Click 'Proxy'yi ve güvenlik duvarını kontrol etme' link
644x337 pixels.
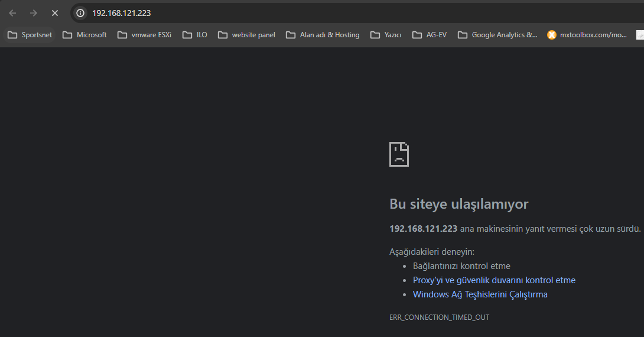point(494,280)
